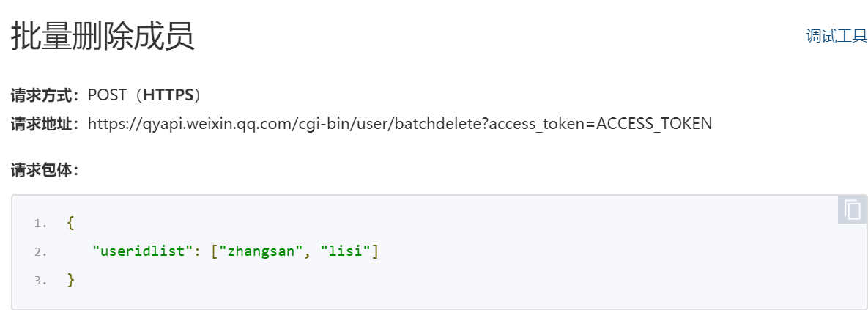Click the 请求包体 label
The width and height of the screenshot is (868, 310).
pos(44,170)
